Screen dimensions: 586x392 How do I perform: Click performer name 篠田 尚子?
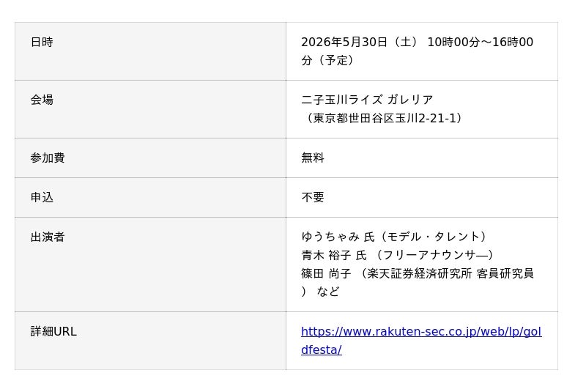(x=326, y=274)
